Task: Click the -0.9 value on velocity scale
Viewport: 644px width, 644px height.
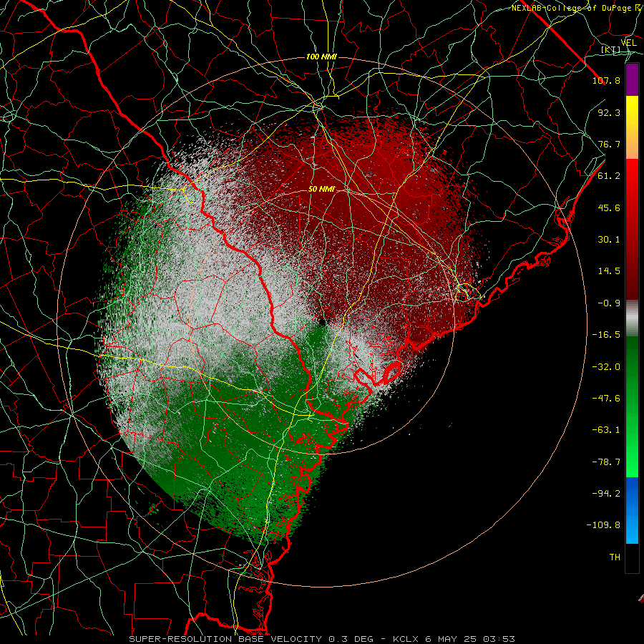Action: [x=609, y=303]
